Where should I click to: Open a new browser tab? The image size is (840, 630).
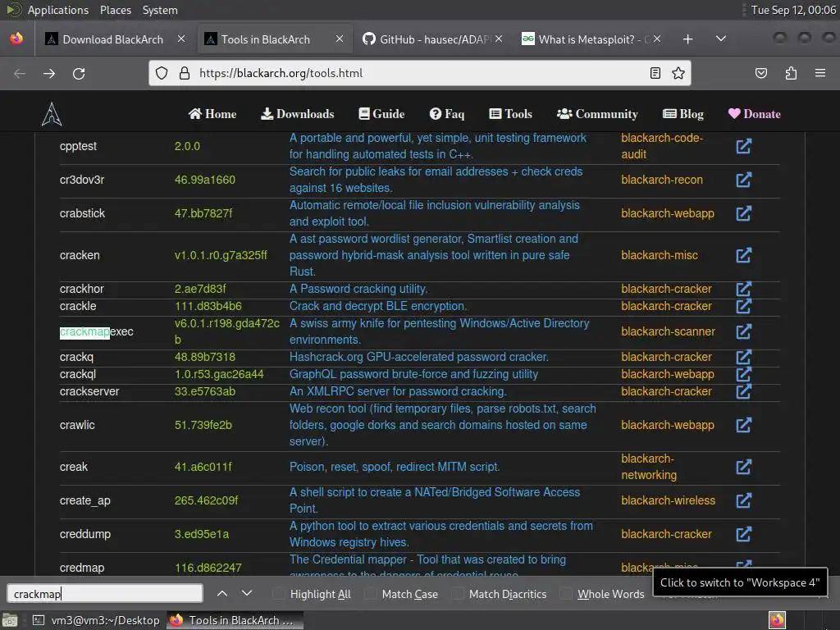point(688,39)
